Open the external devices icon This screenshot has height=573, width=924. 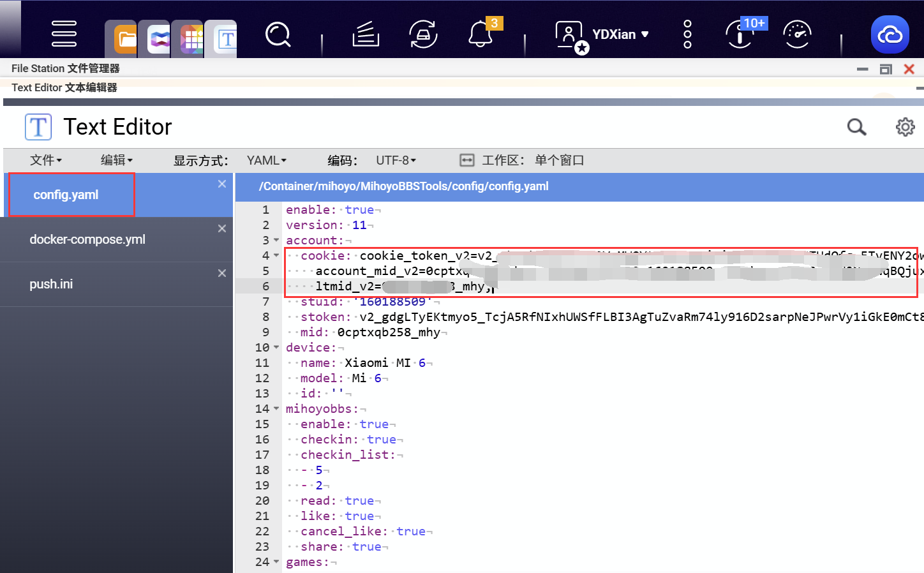coord(423,34)
